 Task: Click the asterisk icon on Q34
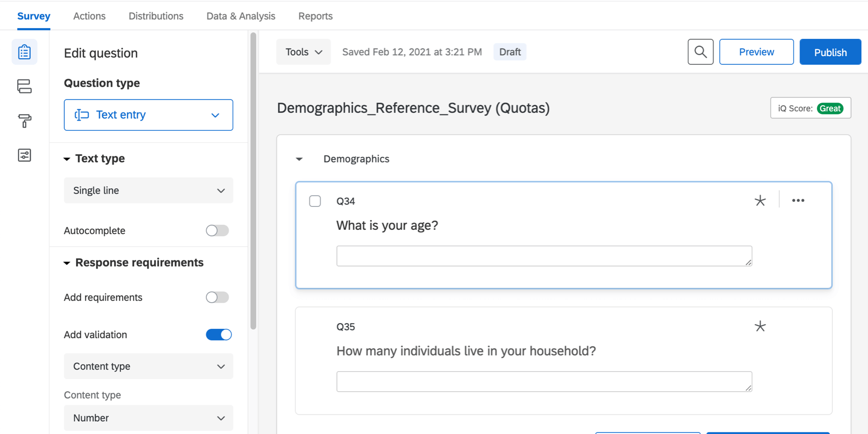point(760,201)
